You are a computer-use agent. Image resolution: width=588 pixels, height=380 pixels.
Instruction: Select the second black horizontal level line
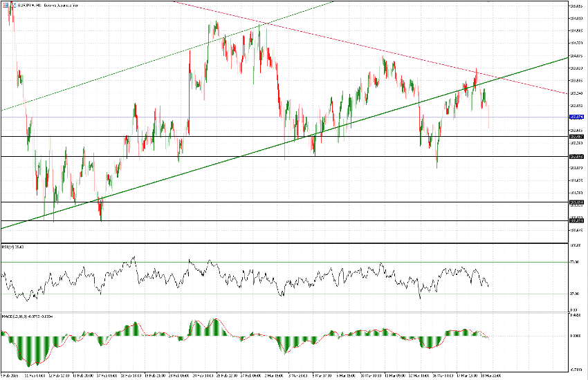click(277, 157)
